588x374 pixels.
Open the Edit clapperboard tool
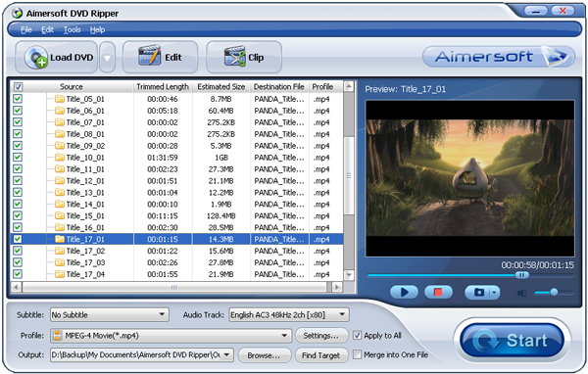160,58
